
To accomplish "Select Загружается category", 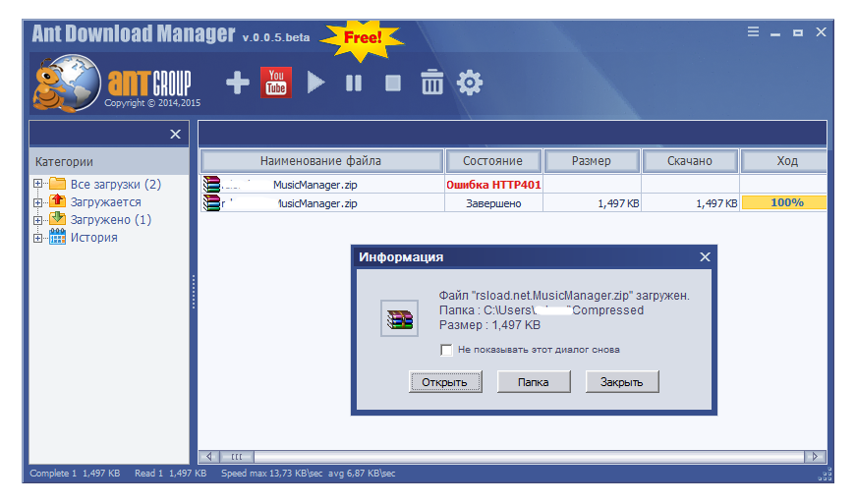I will coord(106,201).
